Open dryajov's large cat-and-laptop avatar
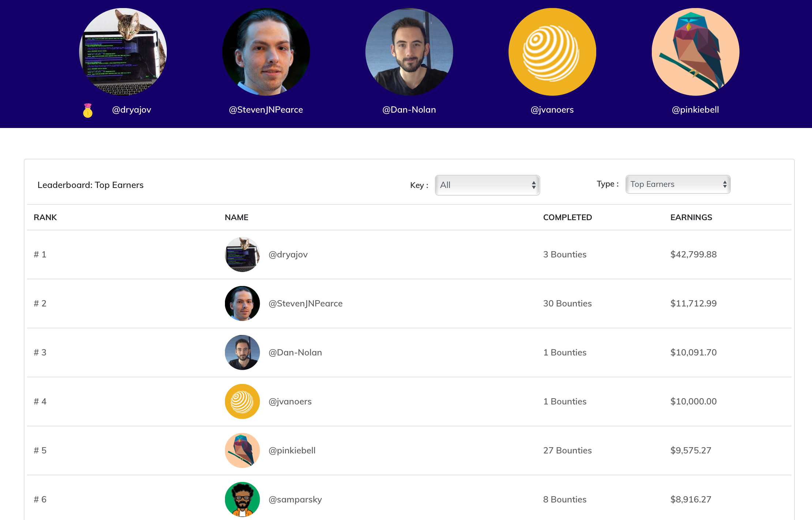The width and height of the screenshot is (812, 520). click(x=123, y=52)
